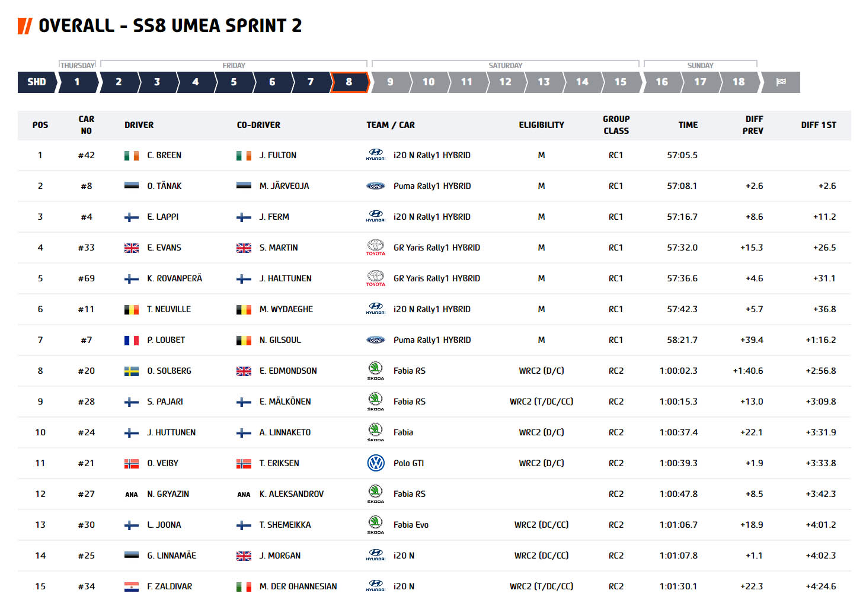
Task: Click Belgian flag beside T. Neuville
Action: (132, 309)
